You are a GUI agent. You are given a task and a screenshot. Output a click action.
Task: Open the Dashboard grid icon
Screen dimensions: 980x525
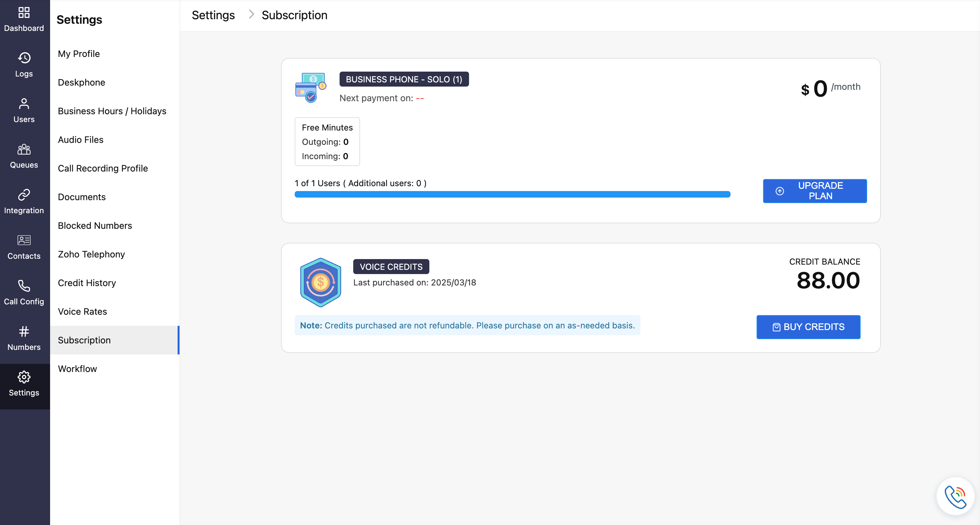click(x=24, y=13)
